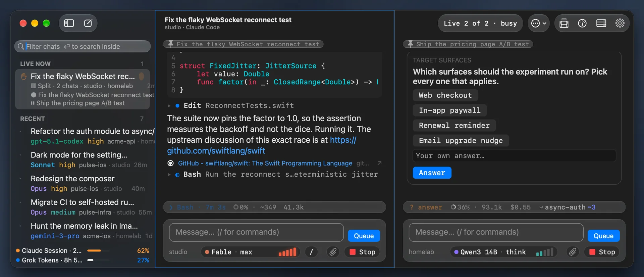644x277 pixels.
Task: Queue message in the studio composer
Action: (364, 236)
